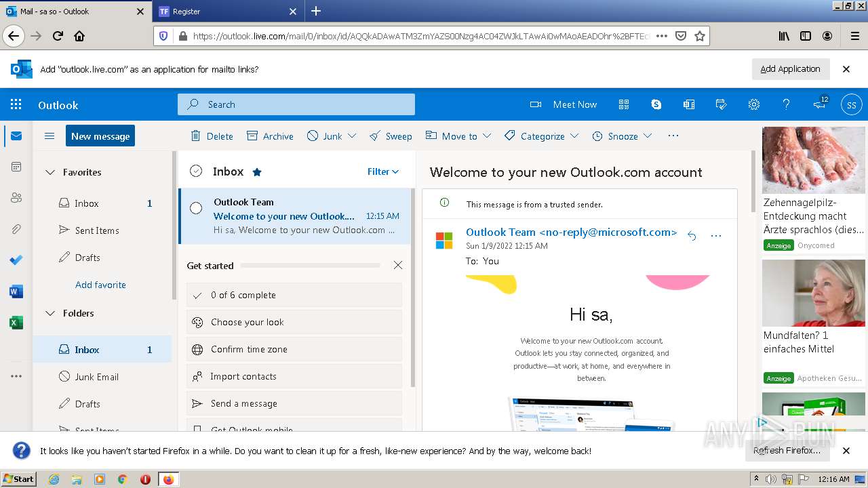Open the Junk Email folder
868x488 pixels.
tap(102, 377)
